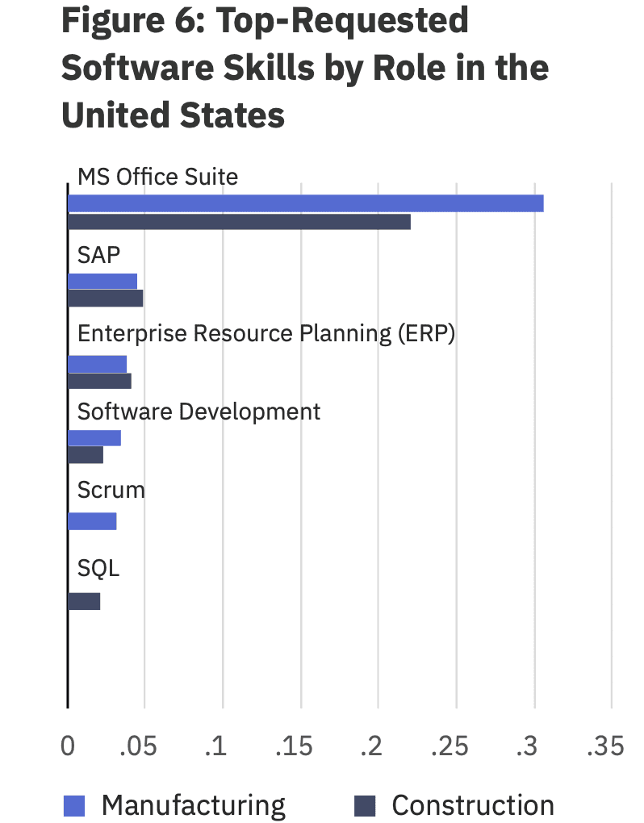This screenshot has width=644, height=823.
Task: Select the Software Development Manufacturing bar
Action: pyautogui.click(x=94, y=438)
